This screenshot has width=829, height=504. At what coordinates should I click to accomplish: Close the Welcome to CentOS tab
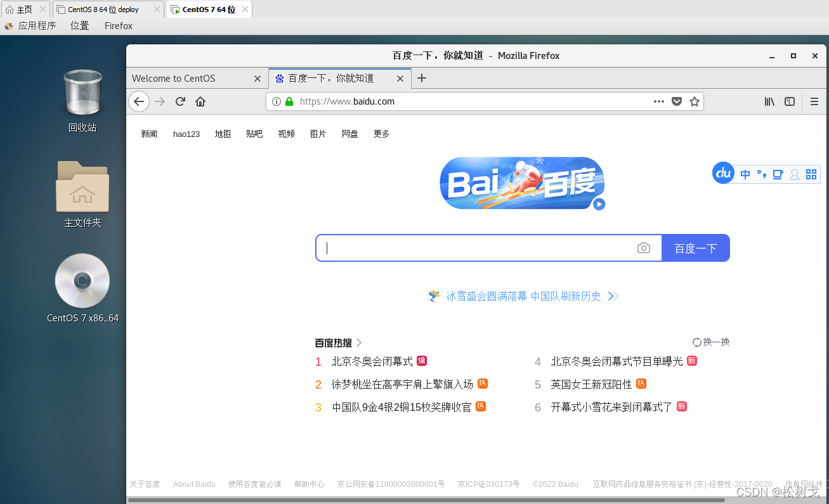click(x=257, y=79)
